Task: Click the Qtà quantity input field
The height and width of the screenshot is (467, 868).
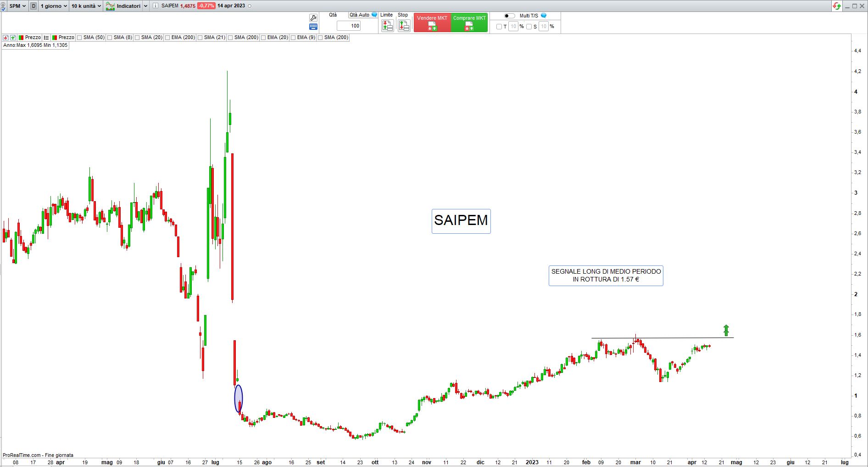Action: 349,26
